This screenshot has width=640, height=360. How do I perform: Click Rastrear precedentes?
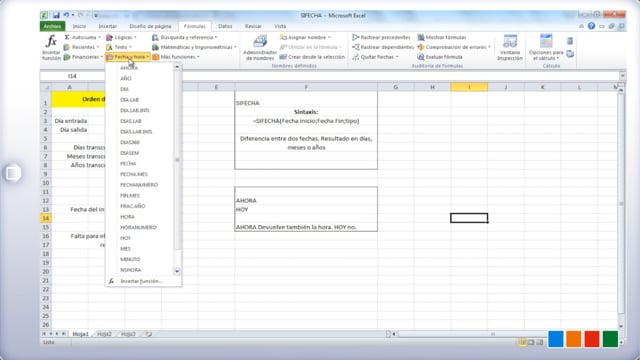coord(381,37)
